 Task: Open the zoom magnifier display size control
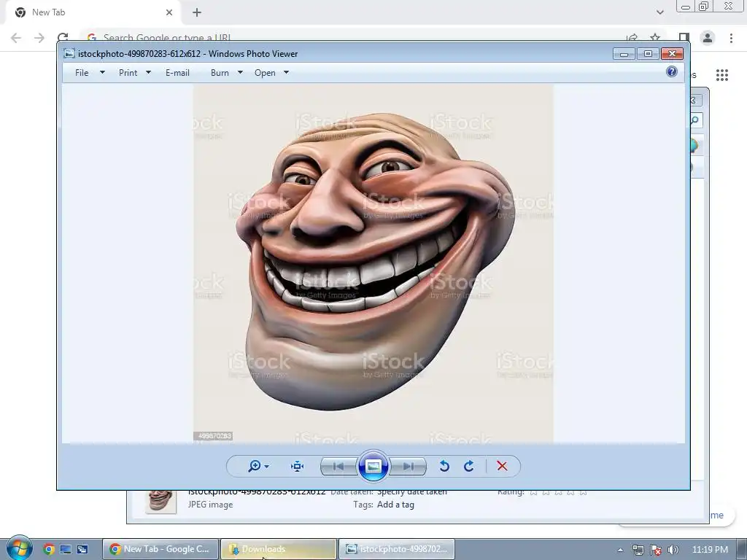coord(258,466)
